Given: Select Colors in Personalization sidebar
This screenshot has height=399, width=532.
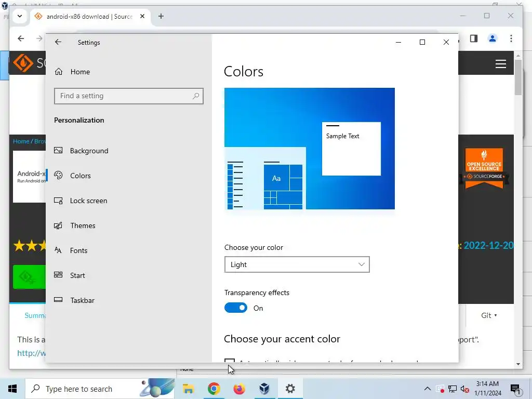Looking at the screenshot, I should click(x=81, y=176).
